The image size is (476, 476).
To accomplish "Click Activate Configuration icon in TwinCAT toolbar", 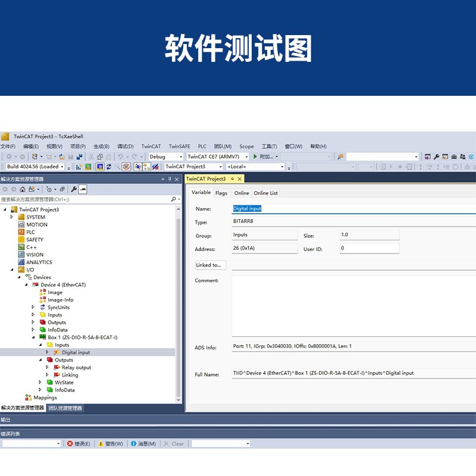I will 79,167.
